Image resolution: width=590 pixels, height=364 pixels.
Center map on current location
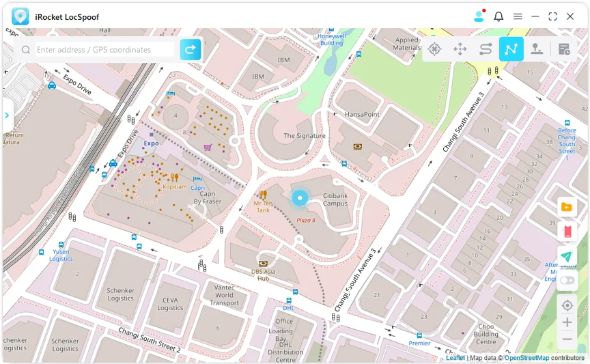click(x=567, y=305)
